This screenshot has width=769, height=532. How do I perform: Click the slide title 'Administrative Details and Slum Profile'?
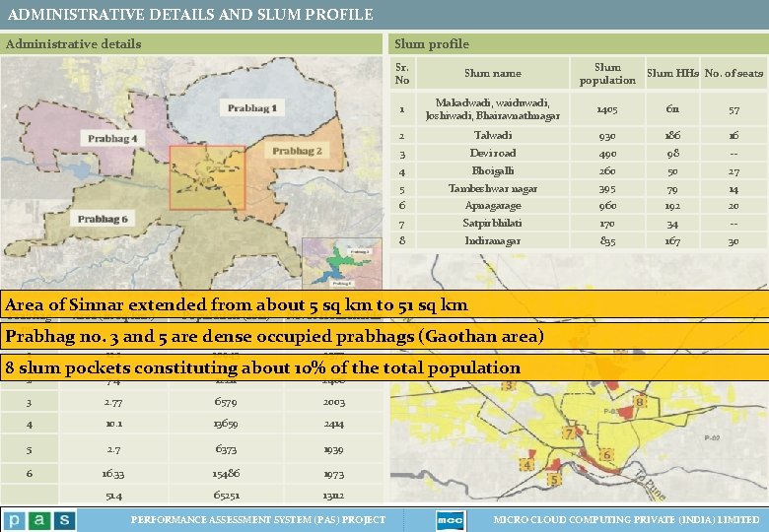tap(191, 14)
